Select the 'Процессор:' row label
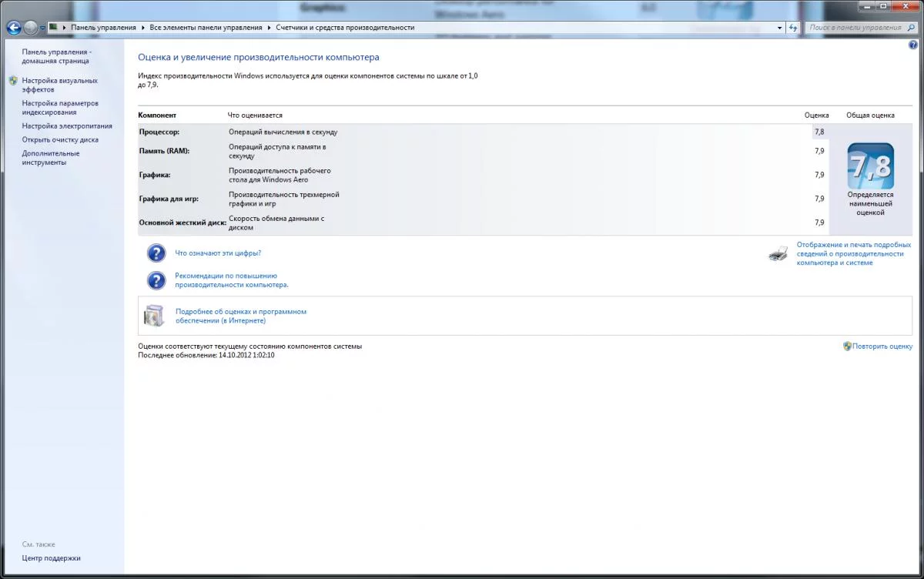924x579 pixels. point(159,132)
